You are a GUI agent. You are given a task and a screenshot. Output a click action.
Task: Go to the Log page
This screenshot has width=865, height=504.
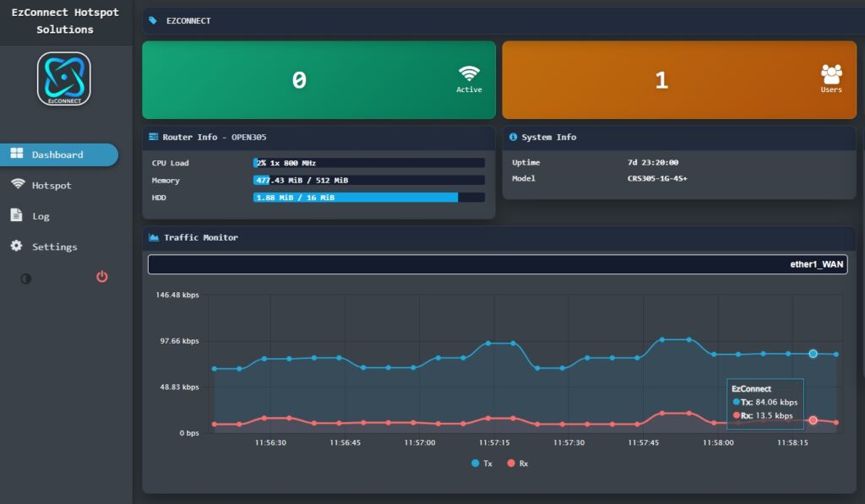pyautogui.click(x=41, y=216)
